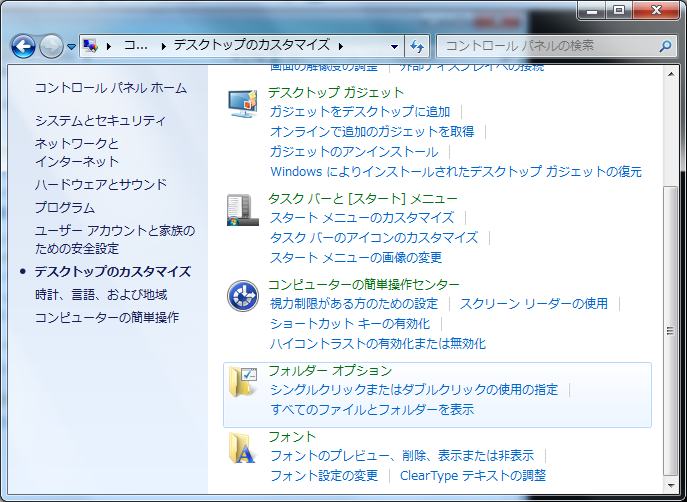Click the vertical scrollbar up arrow
Viewport: 687px width, 502px height.
point(671,74)
